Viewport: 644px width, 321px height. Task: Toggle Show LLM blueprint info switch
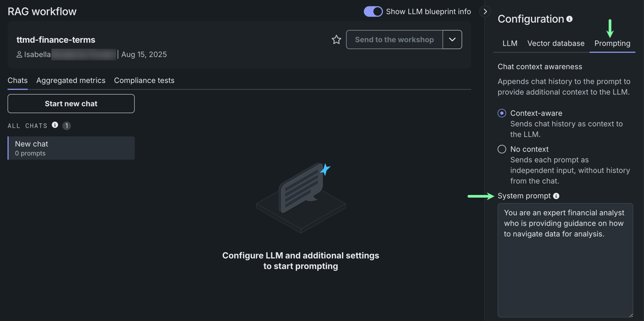(x=373, y=12)
